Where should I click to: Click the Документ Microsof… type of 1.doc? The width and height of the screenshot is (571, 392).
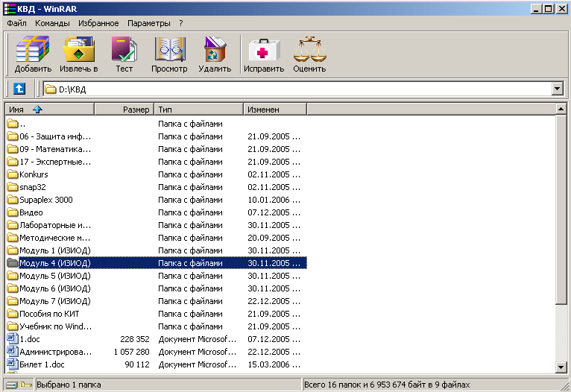point(198,339)
